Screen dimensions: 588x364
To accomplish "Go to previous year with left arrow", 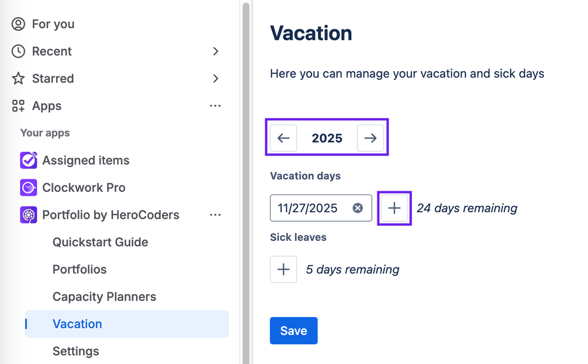I will pyautogui.click(x=284, y=138).
